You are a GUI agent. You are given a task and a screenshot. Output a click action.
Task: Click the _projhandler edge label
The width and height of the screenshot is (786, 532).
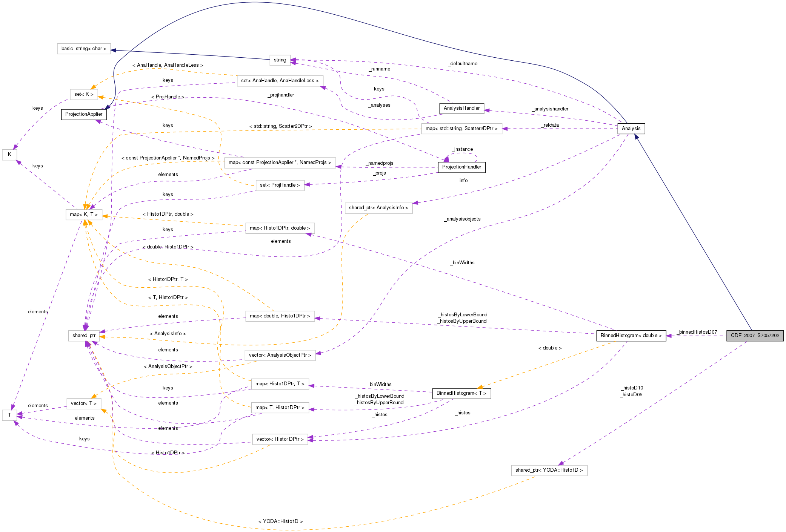(281, 95)
